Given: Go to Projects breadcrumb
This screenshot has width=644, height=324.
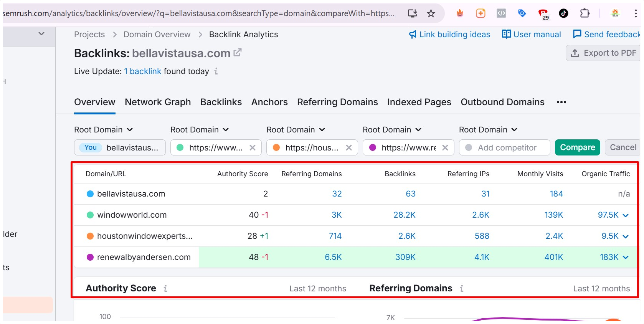Looking at the screenshot, I should (x=89, y=35).
